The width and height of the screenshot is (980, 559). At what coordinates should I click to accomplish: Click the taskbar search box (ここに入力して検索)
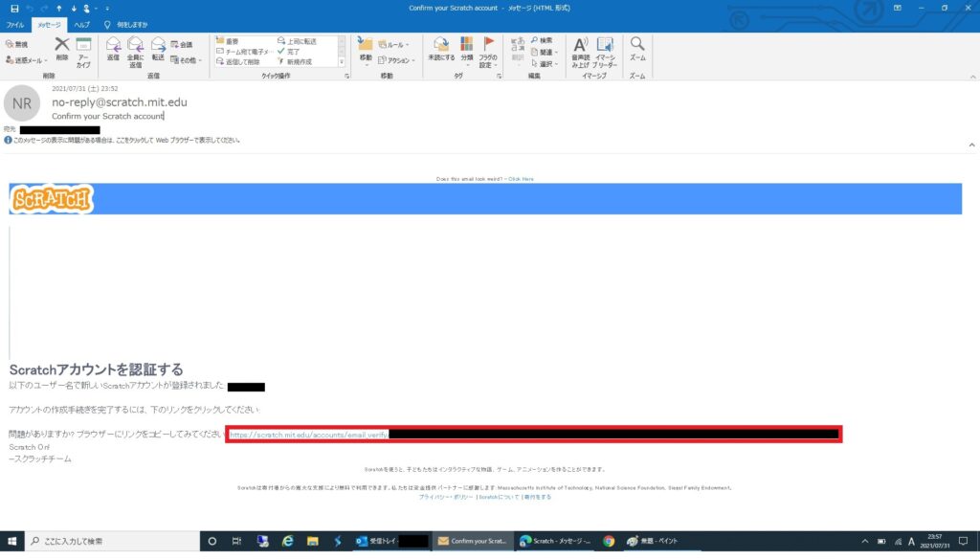click(113, 541)
